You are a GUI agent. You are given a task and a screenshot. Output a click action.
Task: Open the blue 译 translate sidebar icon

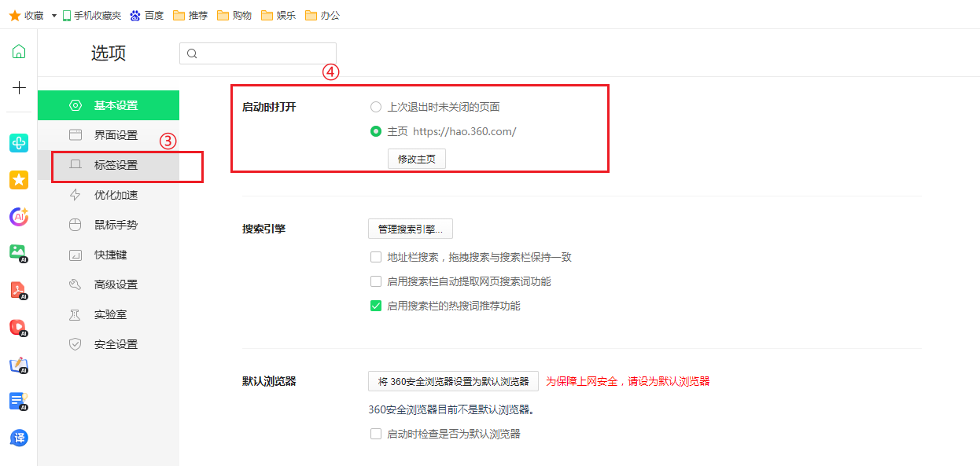point(18,438)
